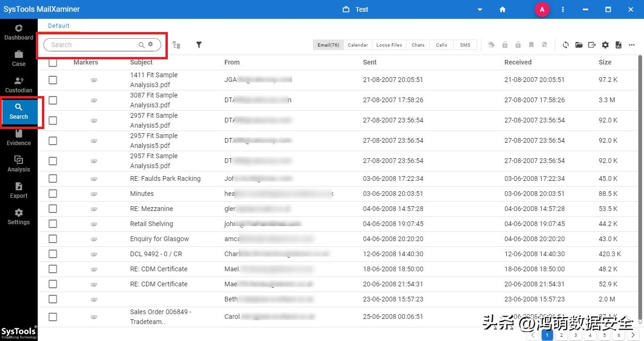Open the toolbar gear settings icon
Viewport: 644px width, 341px height.
tap(605, 45)
